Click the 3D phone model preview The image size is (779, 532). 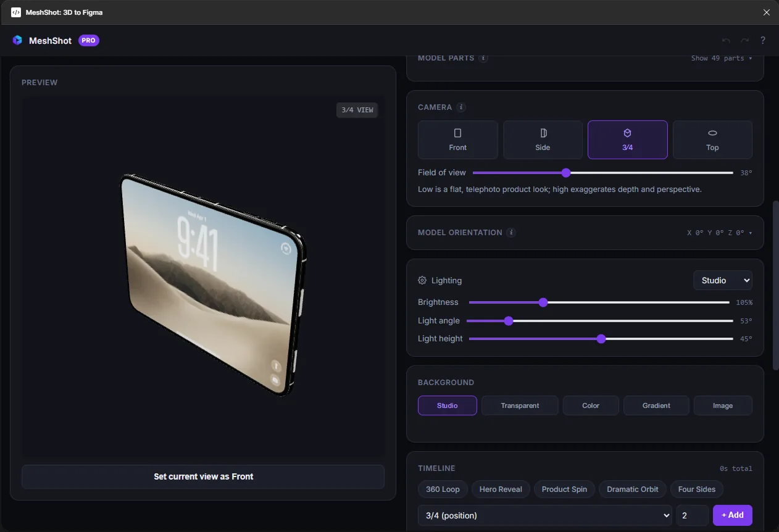(x=213, y=284)
